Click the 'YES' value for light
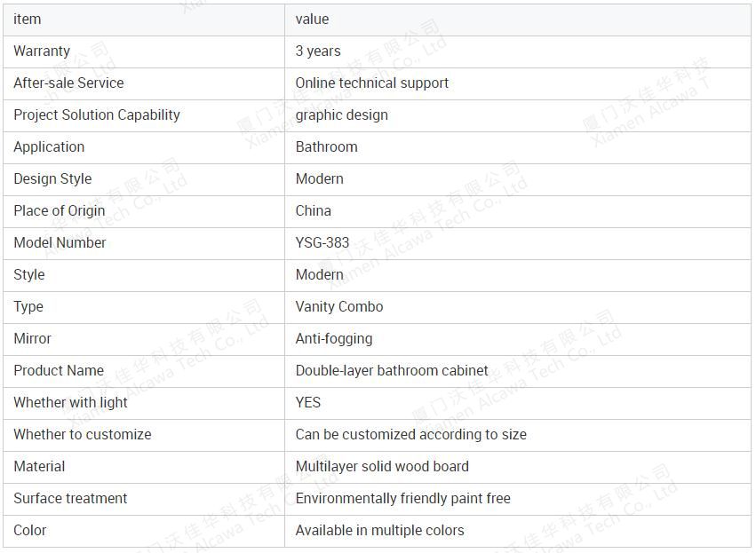This screenshot has height=553, width=756. pos(307,403)
